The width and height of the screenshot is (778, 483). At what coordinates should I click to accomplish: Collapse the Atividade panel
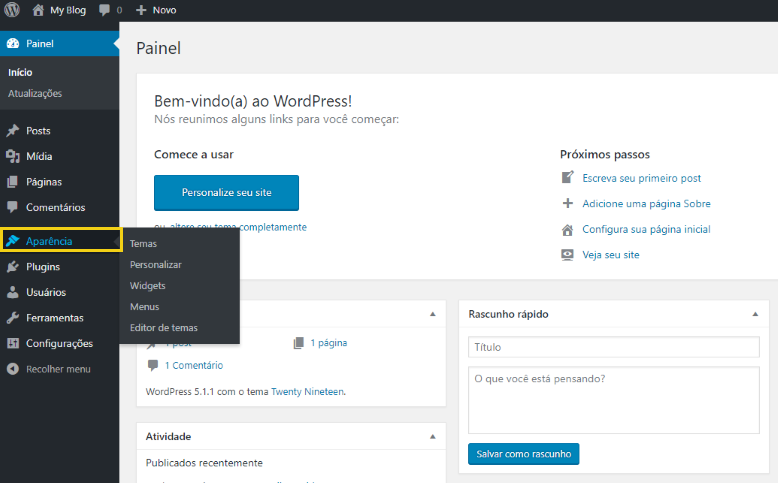[x=433, y=437]
